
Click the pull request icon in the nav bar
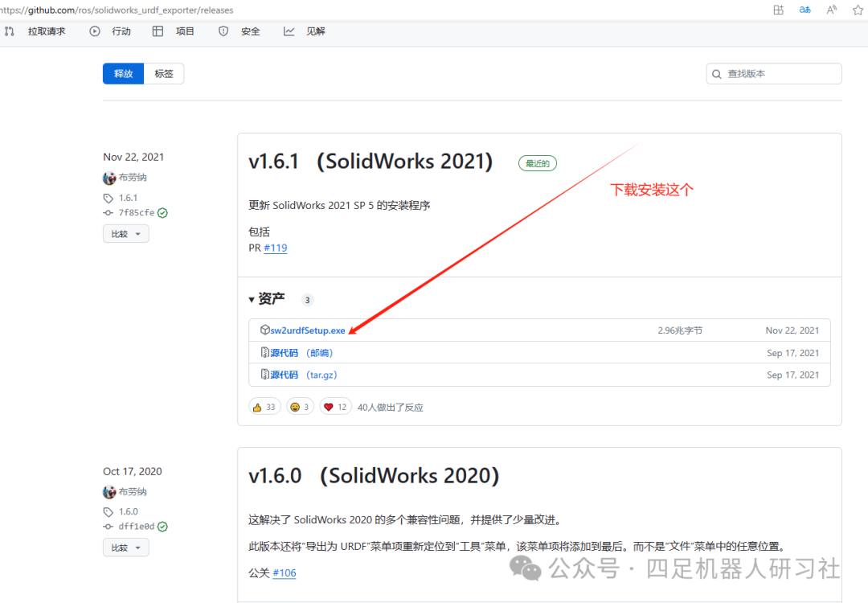[x=10, y=31]
